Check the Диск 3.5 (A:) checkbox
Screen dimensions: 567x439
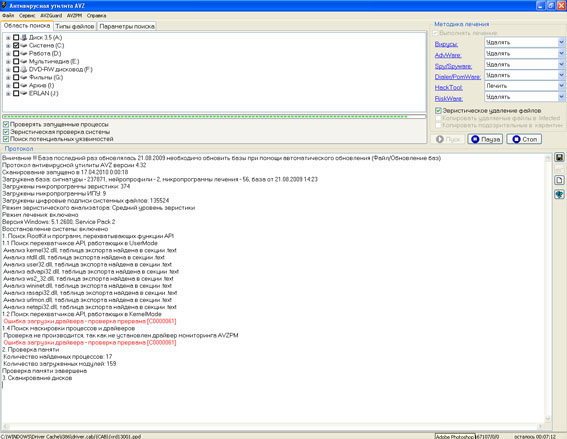pyautogui.click(x=16, y=37)
